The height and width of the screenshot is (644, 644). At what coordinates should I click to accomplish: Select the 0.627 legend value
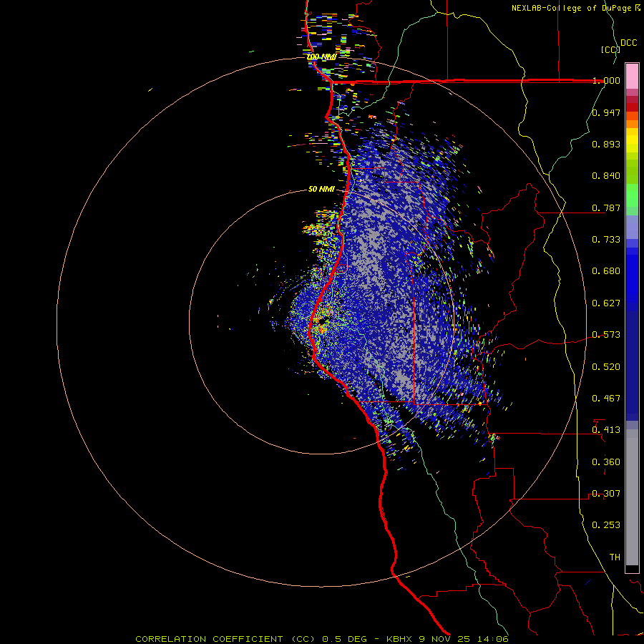[x=606, y=303]
